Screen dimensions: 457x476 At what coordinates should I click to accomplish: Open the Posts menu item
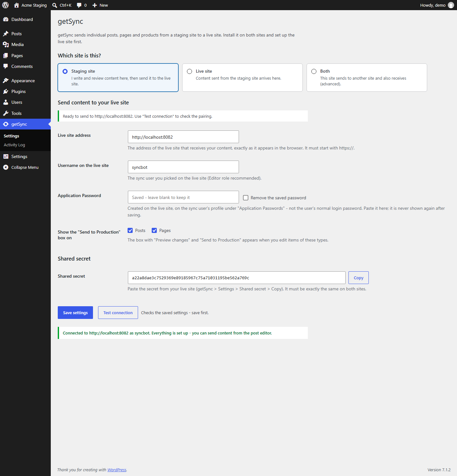[25, 34]
